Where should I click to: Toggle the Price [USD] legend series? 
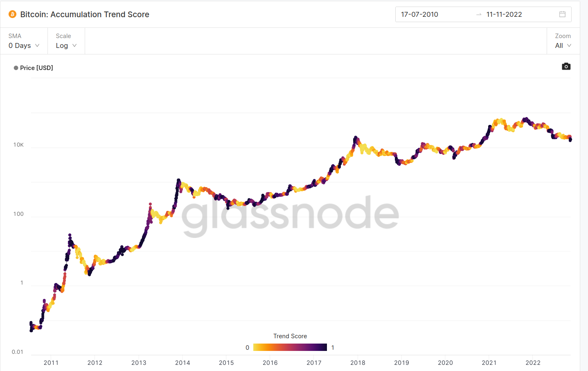(x=36, y=68)
